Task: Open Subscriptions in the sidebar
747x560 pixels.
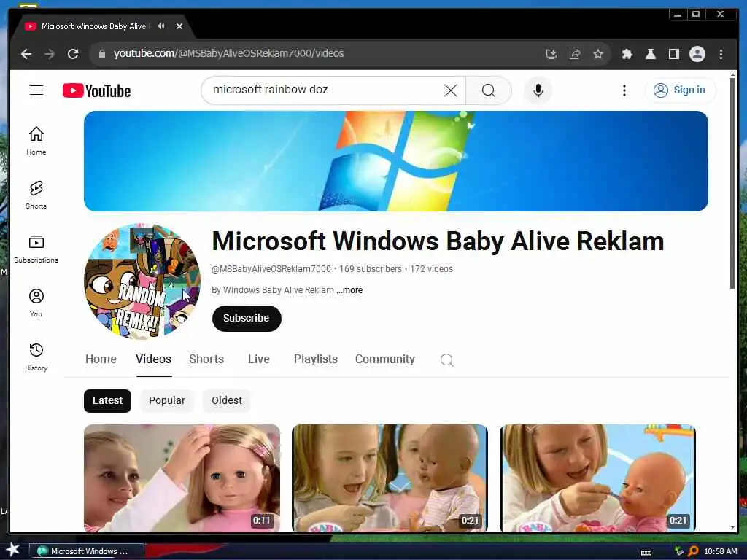Action: tap(36, 249)
